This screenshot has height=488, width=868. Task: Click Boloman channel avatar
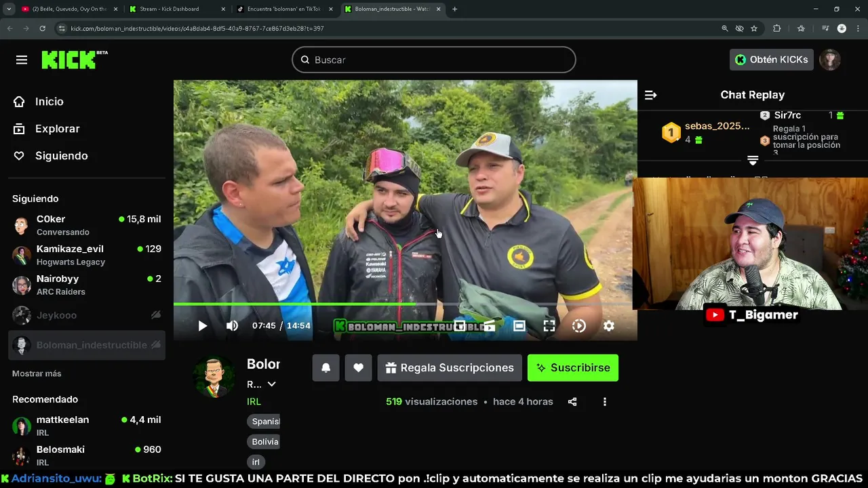pyautogui.click(x=214, y=376)
